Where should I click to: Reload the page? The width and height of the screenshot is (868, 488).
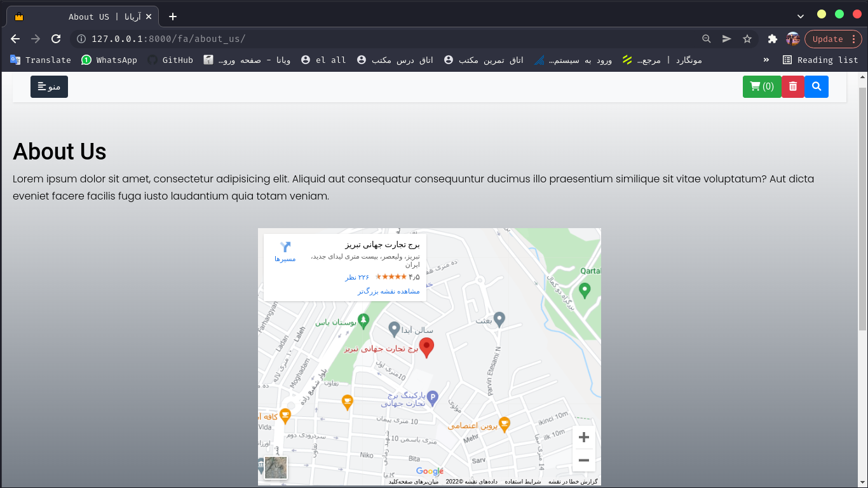(x=56, y=39)
